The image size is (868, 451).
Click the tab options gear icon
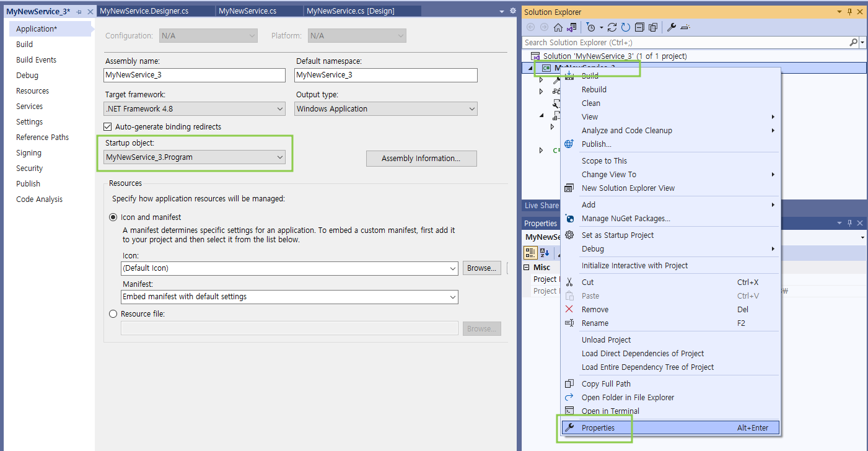click(x=512, y=11)
